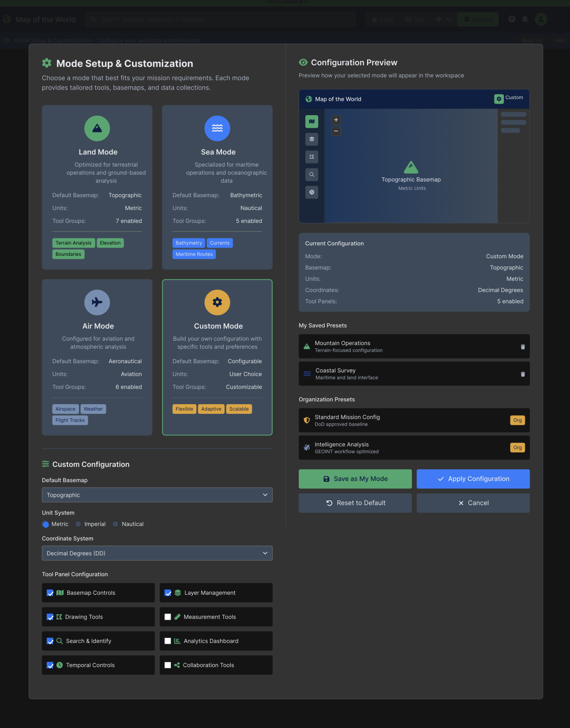This screenshot has width=570, height=728.
Task: Select the basemap icon in preview sidebar
Action: 311,121
